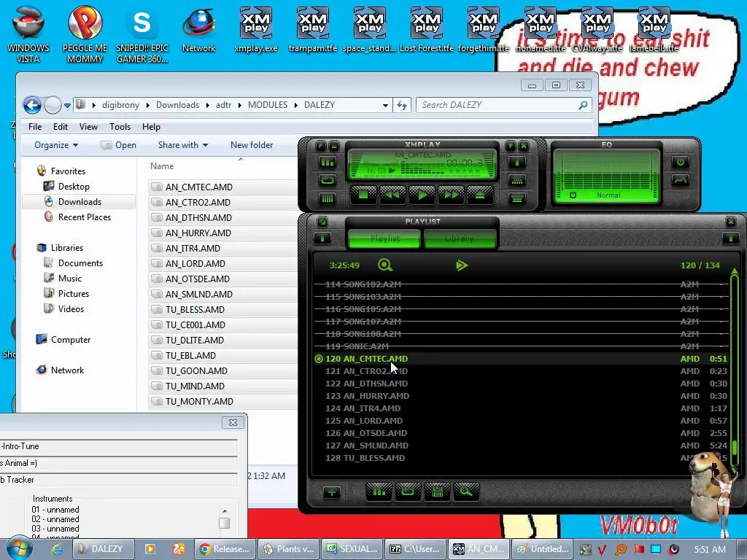Open the Share with dropdown

[183, 145]
